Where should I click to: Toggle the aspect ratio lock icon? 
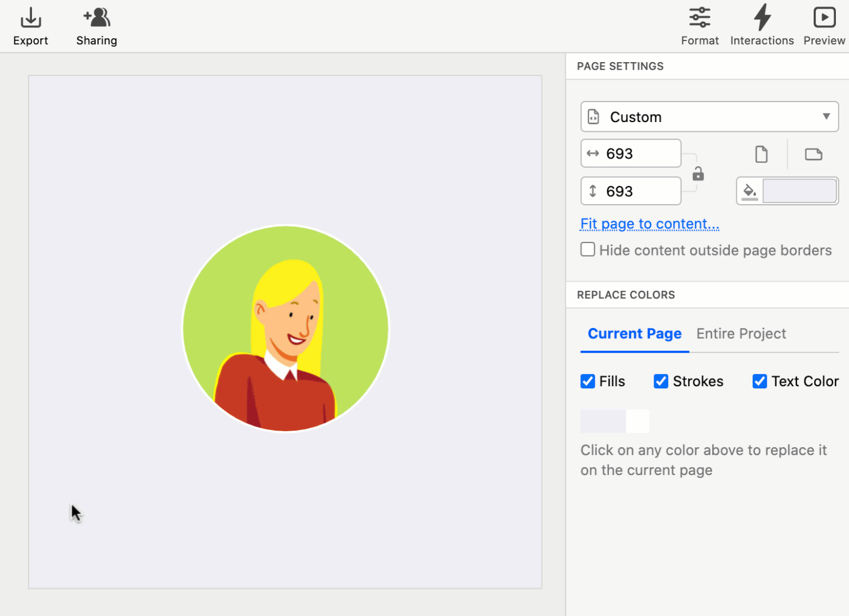pos(698,173)
